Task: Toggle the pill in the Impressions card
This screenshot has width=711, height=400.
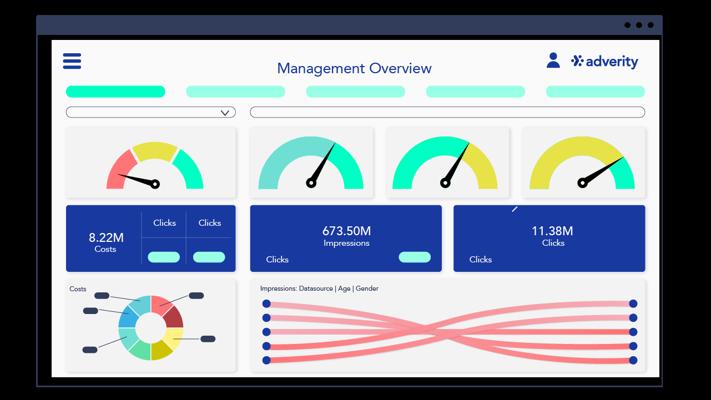Action: tap(414, 257)
